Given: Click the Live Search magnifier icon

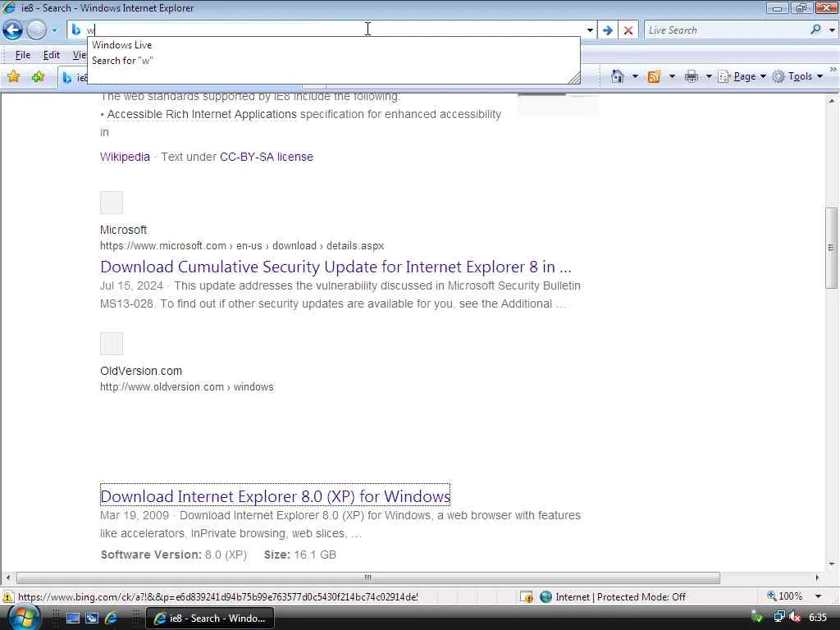Looking at the screenshot, I should 815,30.
